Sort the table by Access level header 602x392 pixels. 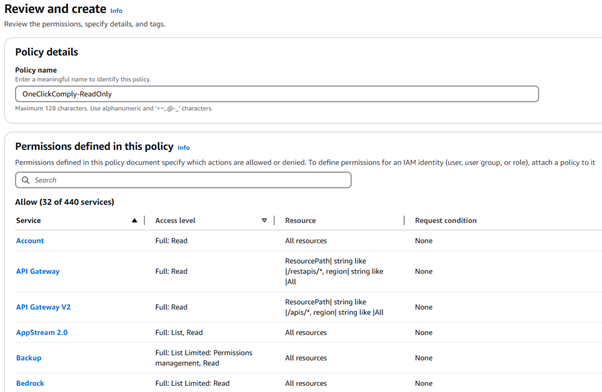click(x=175, y=220)
